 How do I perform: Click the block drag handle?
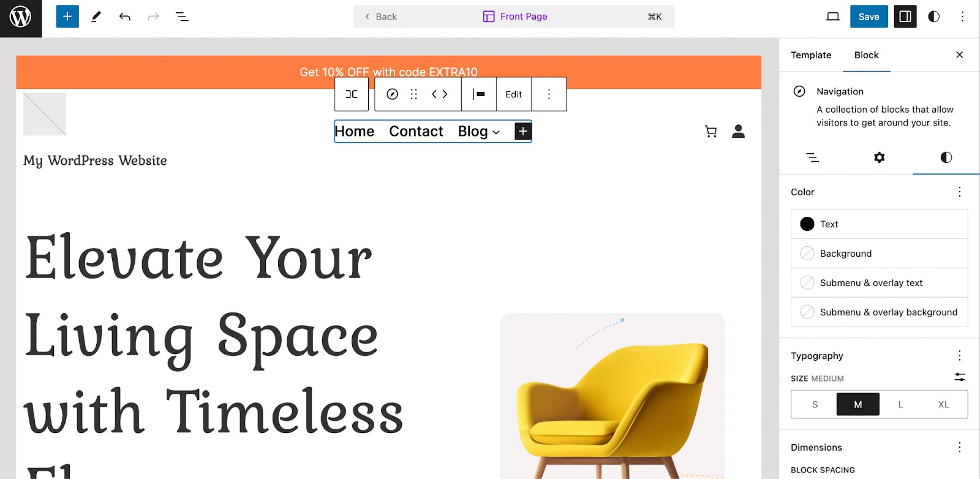(414, 94)
